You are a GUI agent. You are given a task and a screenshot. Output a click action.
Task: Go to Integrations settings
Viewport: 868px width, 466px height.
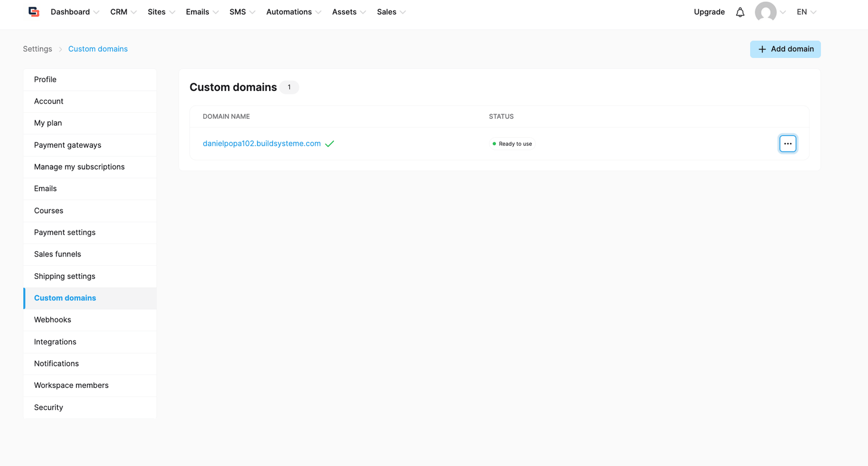pos(90,342)
